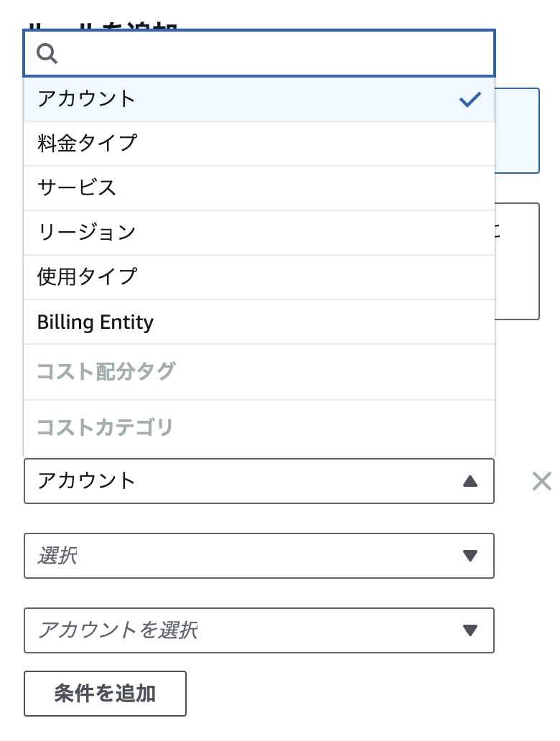Viewport: 560px width, 741px height.
Task: Click the up triangle on アカウント dropdown
Action: 470,482
